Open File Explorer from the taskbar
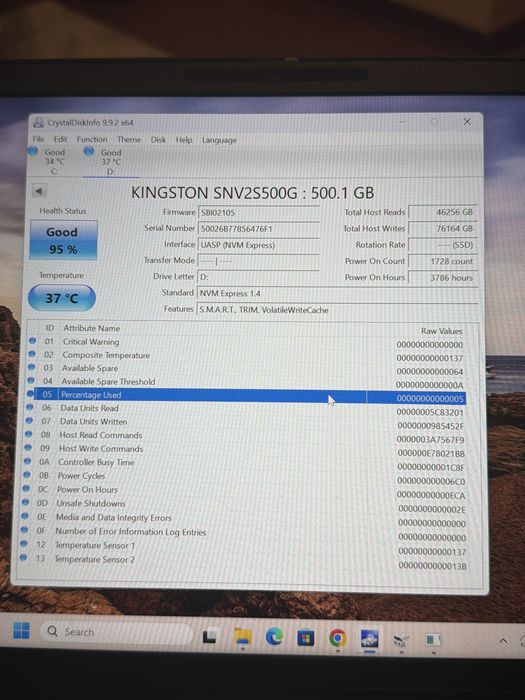 [243, 637]
